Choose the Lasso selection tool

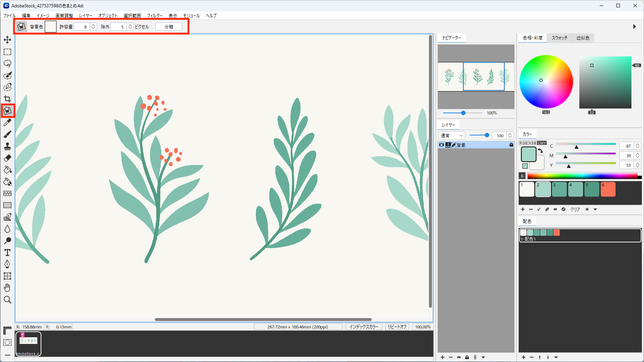7,63
